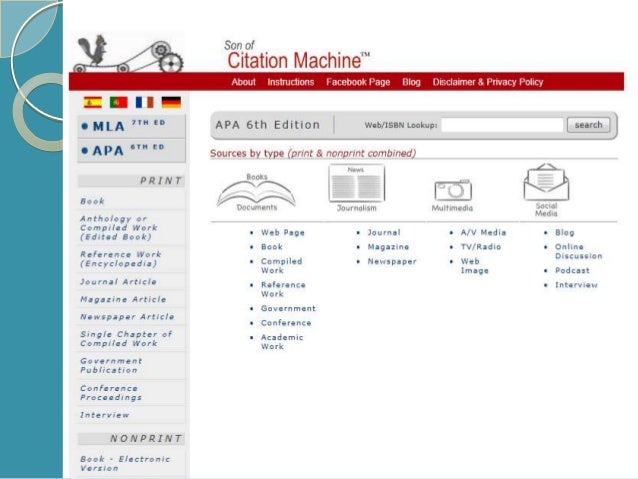Image resolution: width=638 pixels, height=479 pixels.
Task: Open Reference Work under Documents column
Action: (x=283, y=289)
